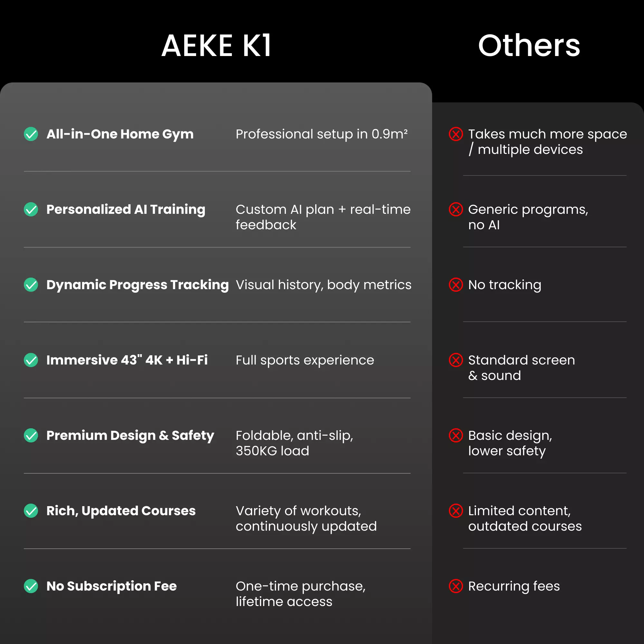Select the checkmark for Dynamic Progress Tracking

click(31, 285)
